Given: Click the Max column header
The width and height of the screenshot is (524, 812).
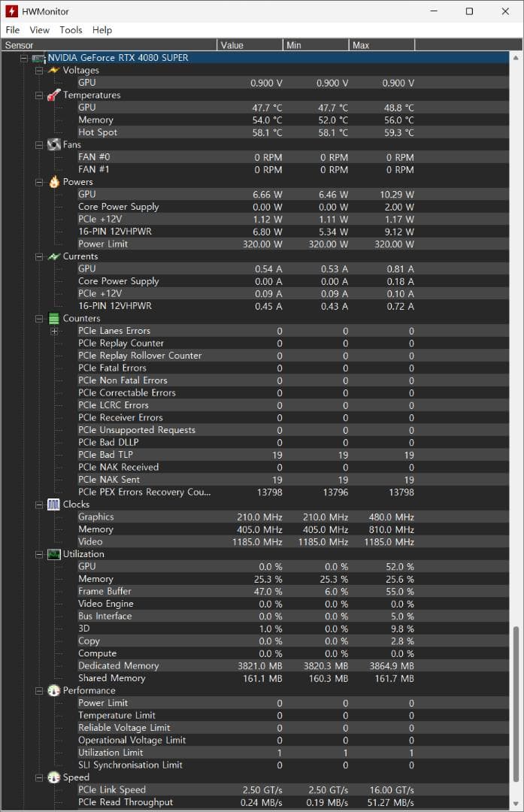Looking at the screenshot, I should click(x=382, y=45).
